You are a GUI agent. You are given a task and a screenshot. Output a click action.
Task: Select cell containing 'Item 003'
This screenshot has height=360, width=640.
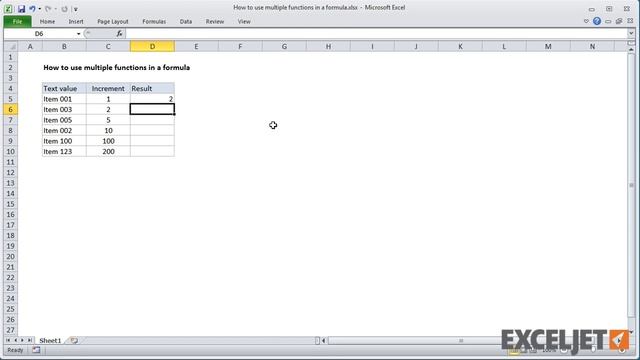pyautogui.click(x=64, y=109)
